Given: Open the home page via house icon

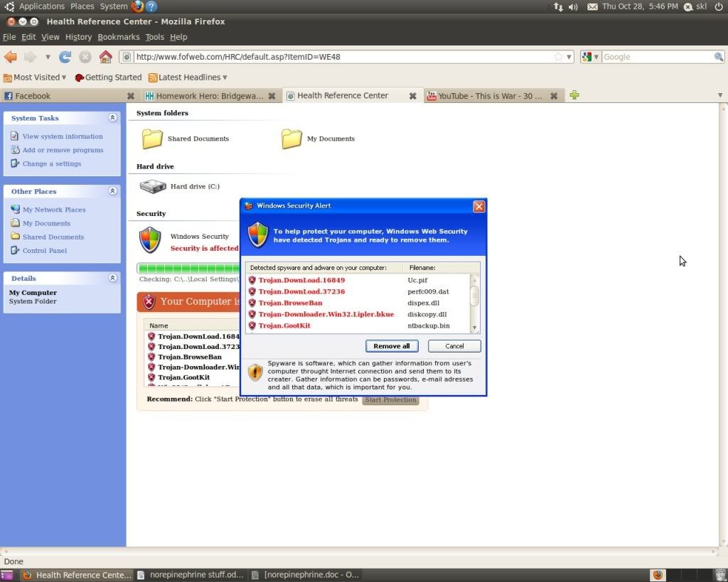Looking at the screenshot, I should pyautogui.click(x=105, y=57).
